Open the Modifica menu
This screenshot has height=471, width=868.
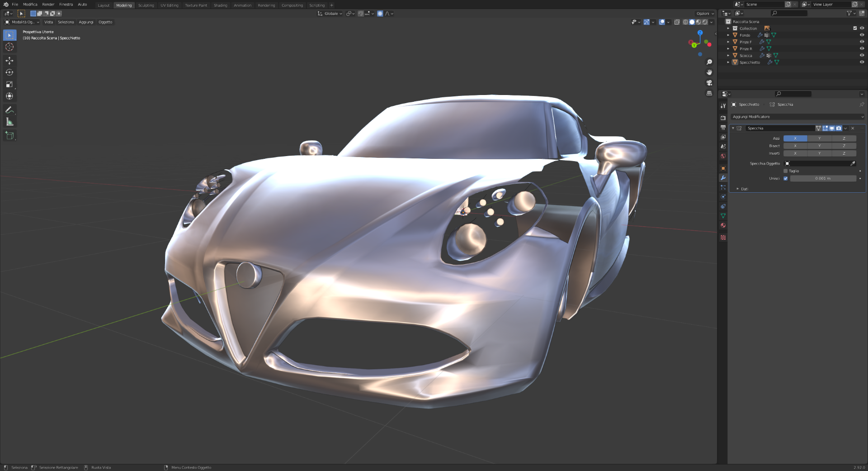pyautogui.click(x=30, y=5)
